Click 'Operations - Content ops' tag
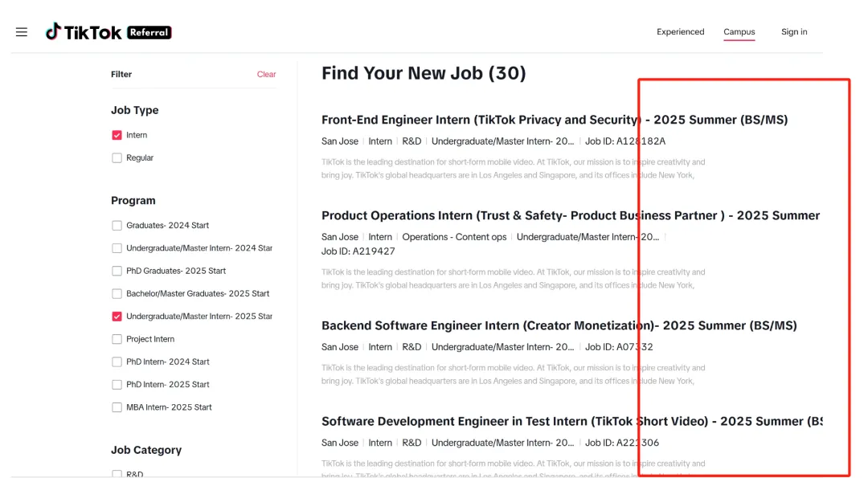Viewport: 868px width, 478px height. [454, 237]
